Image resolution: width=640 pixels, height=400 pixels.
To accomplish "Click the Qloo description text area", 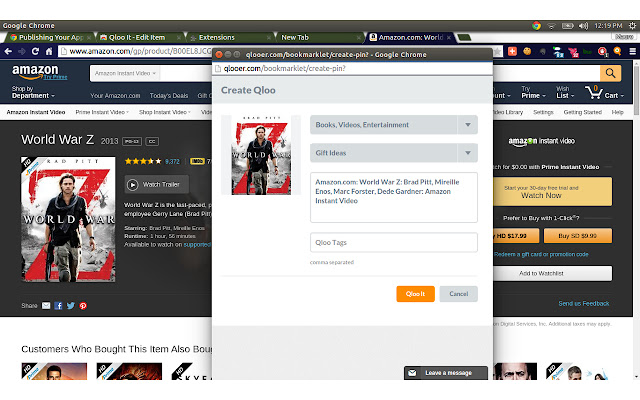I will click(x=394, y=198).
